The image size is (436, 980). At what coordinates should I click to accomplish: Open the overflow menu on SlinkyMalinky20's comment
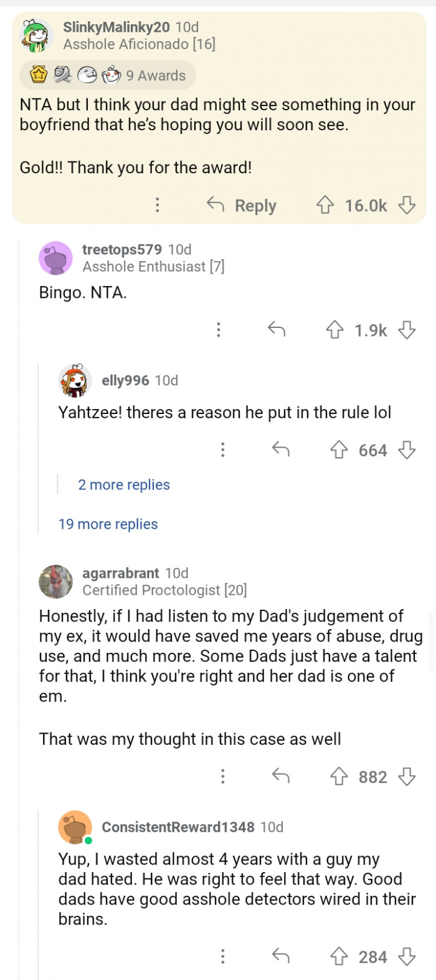point(158,205)
